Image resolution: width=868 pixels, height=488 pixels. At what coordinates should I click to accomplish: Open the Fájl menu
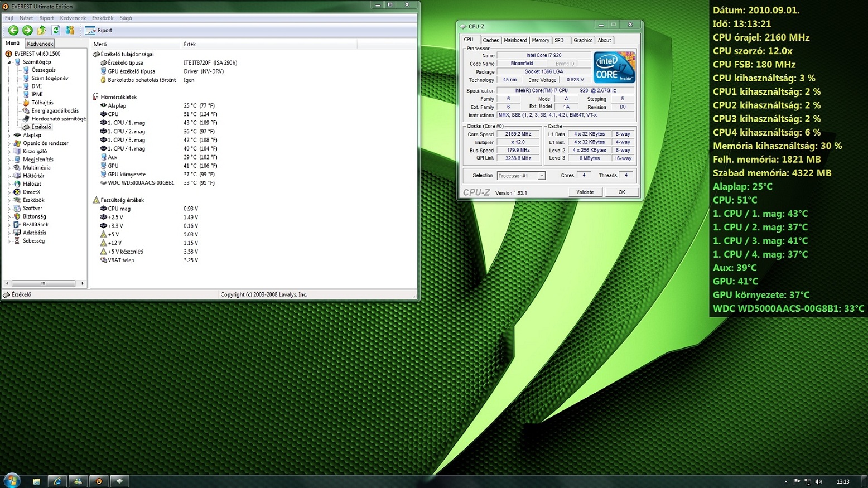tap(9, 18)
